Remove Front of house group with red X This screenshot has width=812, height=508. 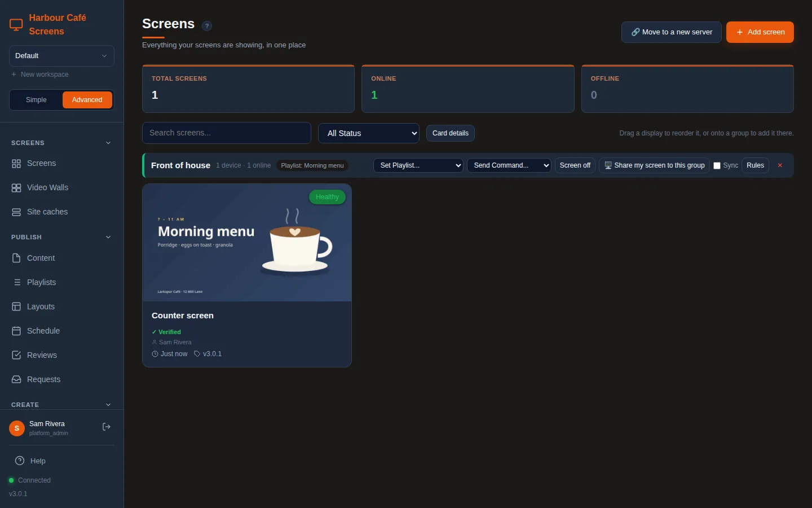[x=780, y=165]
